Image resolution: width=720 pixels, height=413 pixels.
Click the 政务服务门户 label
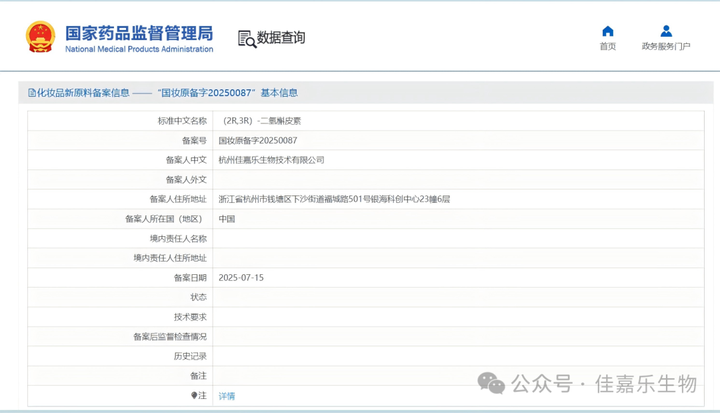pos(666,46)
